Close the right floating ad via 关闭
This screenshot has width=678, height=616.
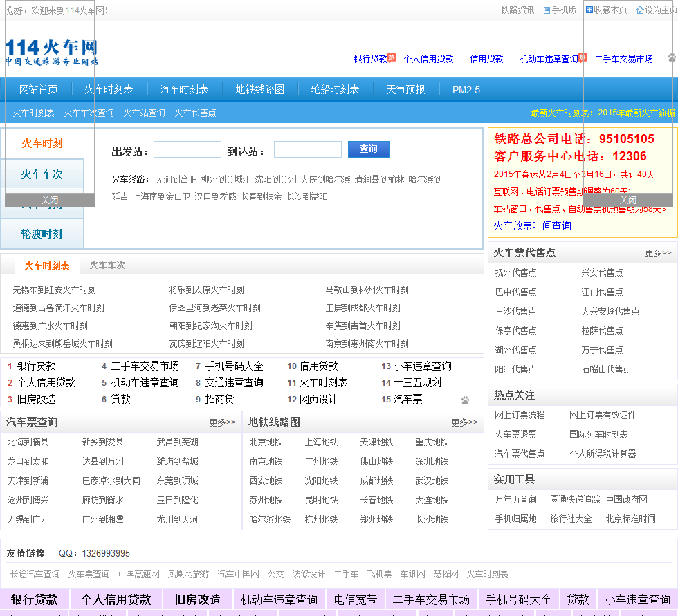tap(627, 200)
